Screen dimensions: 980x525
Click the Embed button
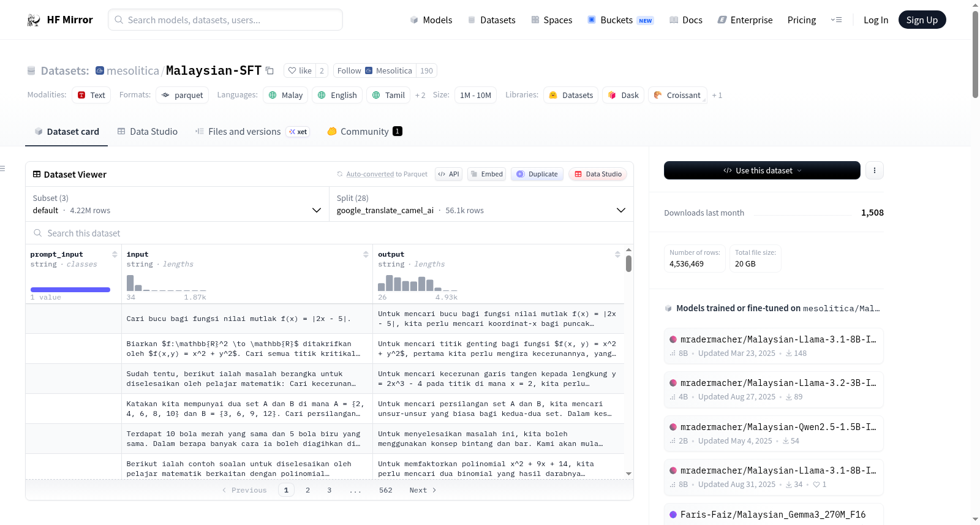click(486, 174)
